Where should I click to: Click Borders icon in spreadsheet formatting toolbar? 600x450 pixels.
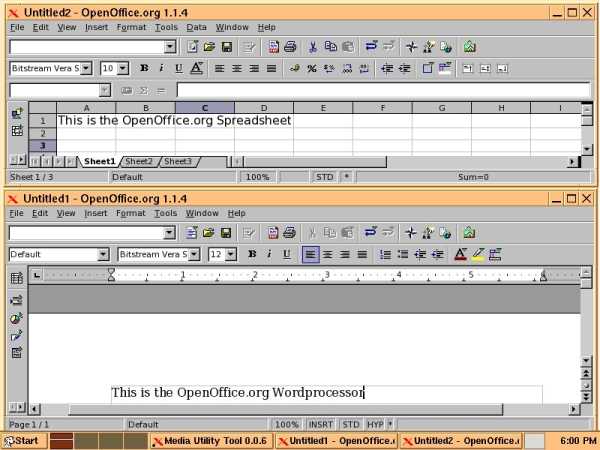pyautogui.click(x=427, y=68)
